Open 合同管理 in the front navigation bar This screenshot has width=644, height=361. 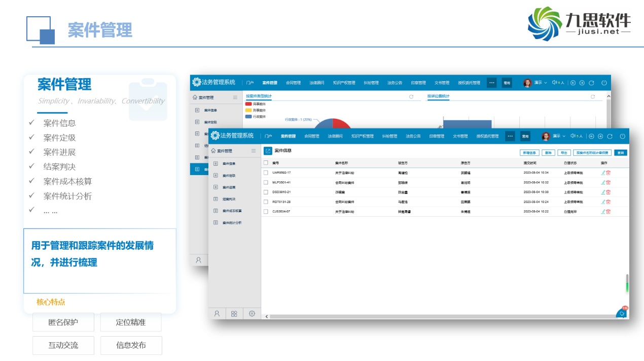312,136
